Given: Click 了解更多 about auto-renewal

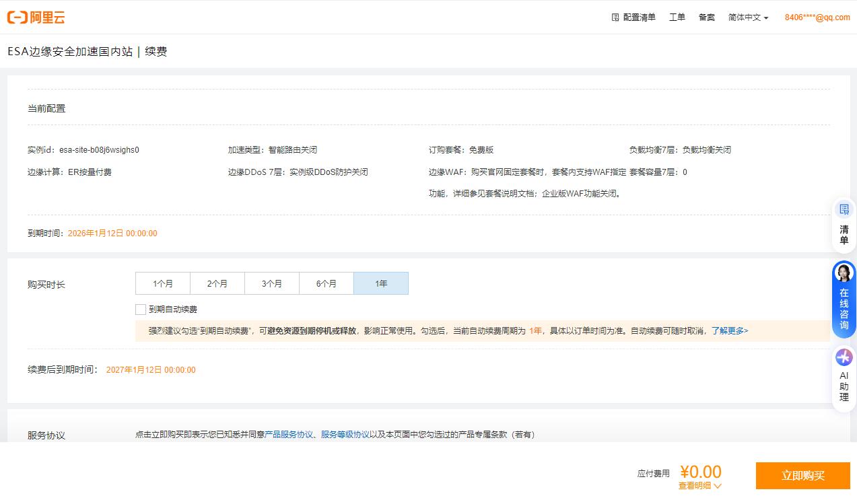Looking at the screenshot, I should pos(728,330).
